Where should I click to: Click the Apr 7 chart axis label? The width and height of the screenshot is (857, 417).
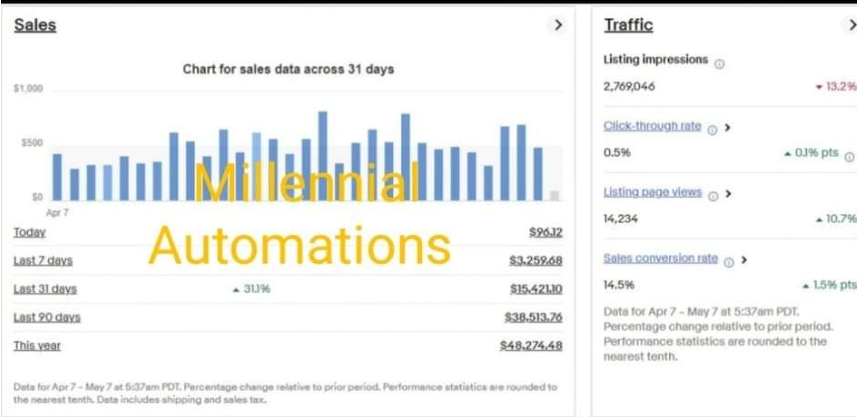(57, 213)
